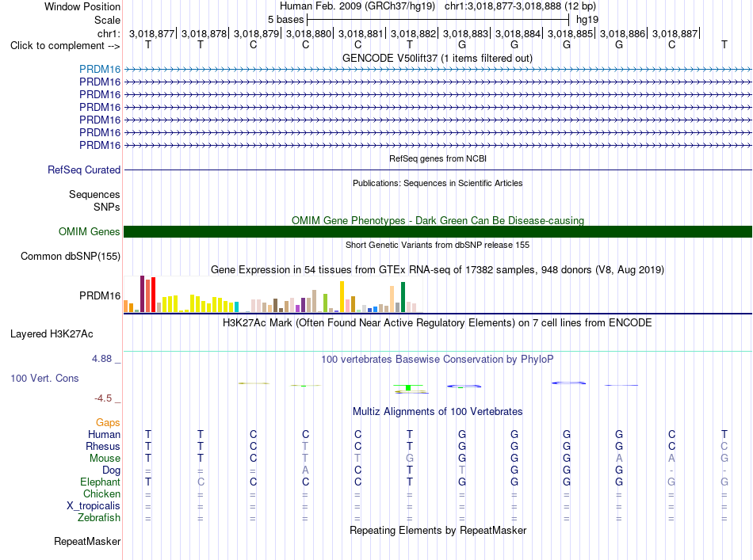Click the chr1 range "chr1:3,018,877-3,018,888 (12 bp)"
This screenshot has width=753, height=560.
(x=520, y=6)
